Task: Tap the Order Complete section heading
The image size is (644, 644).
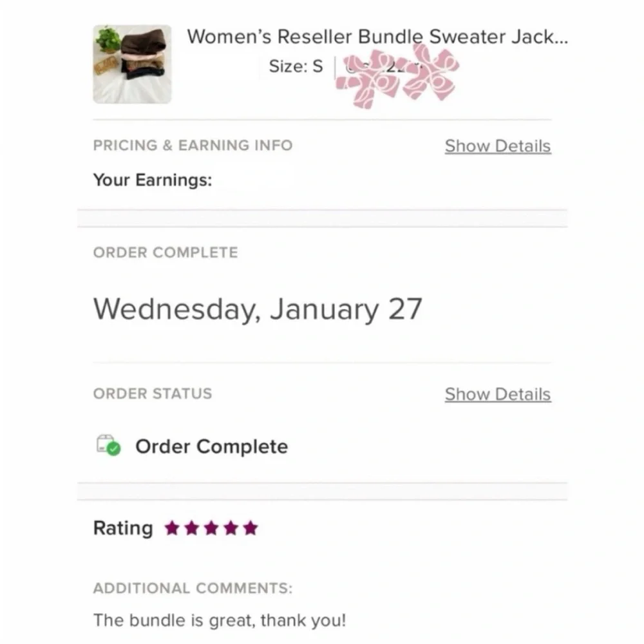Action: click(x=166, y=252)
